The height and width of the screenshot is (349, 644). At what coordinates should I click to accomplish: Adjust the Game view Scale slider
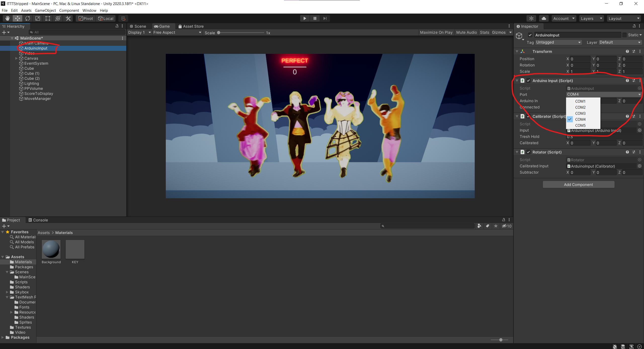[x=219, y=33]
